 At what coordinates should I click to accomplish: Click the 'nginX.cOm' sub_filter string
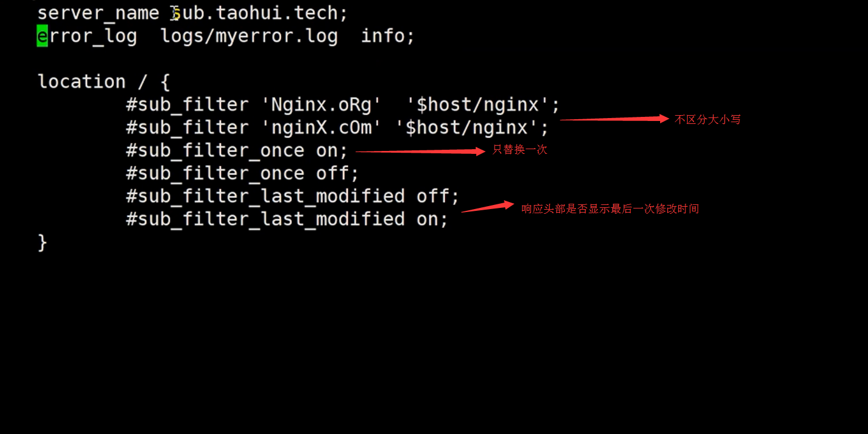pyautogui.click(x=321, y=127)
